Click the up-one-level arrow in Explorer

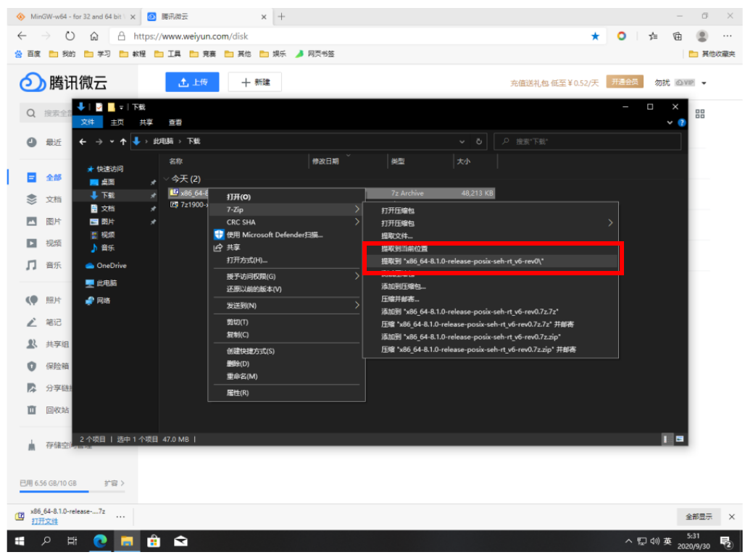click(123, 142)
